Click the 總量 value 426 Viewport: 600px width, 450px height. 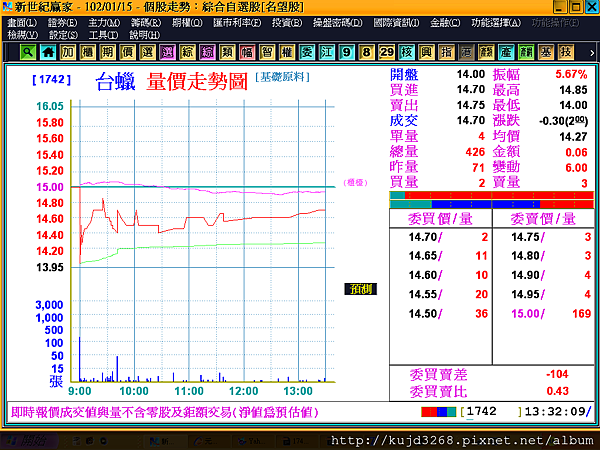pyautogui.click(x=475, y=152)
